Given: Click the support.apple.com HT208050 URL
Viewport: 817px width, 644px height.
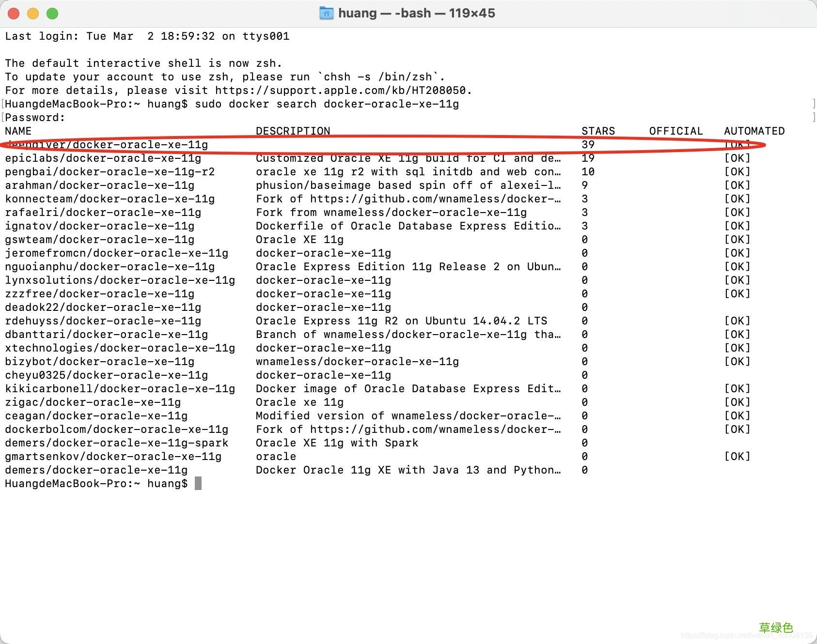Looking at the screenshot, I should [340, 91].
